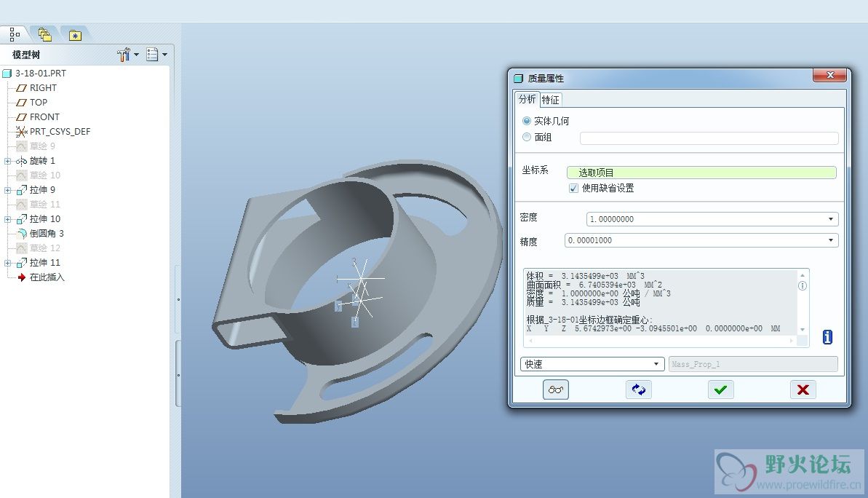Select hidden sketch 草绘 12
This screenshot has height=498, width=868.
pos(45,248)
